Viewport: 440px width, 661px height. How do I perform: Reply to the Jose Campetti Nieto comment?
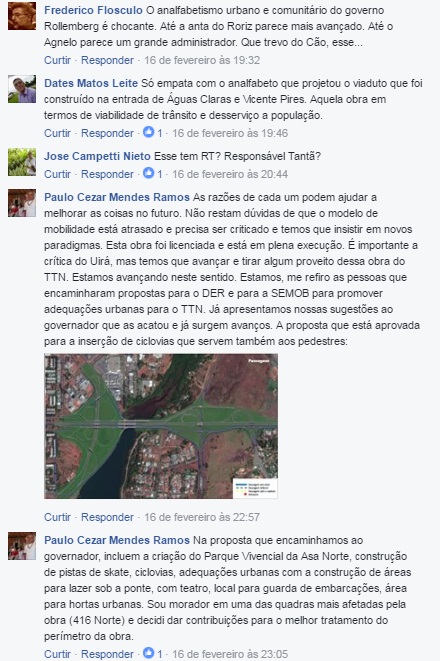[107, 174]
